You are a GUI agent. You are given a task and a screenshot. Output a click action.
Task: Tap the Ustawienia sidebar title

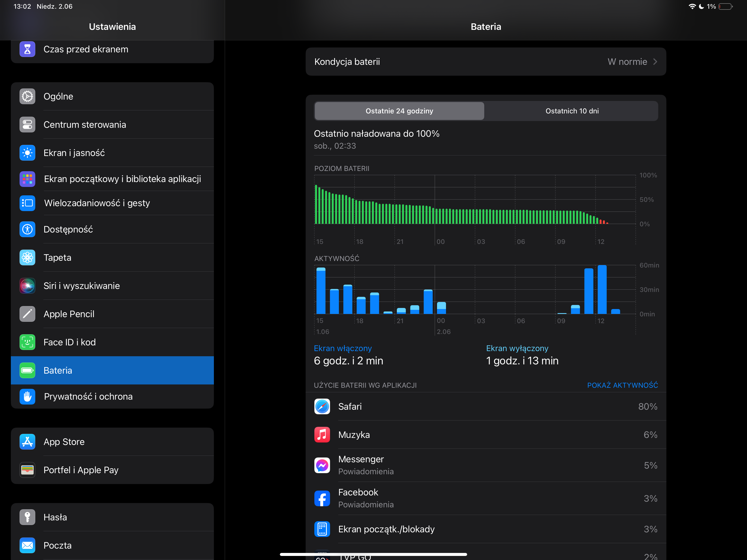click(x=112, y=27)
